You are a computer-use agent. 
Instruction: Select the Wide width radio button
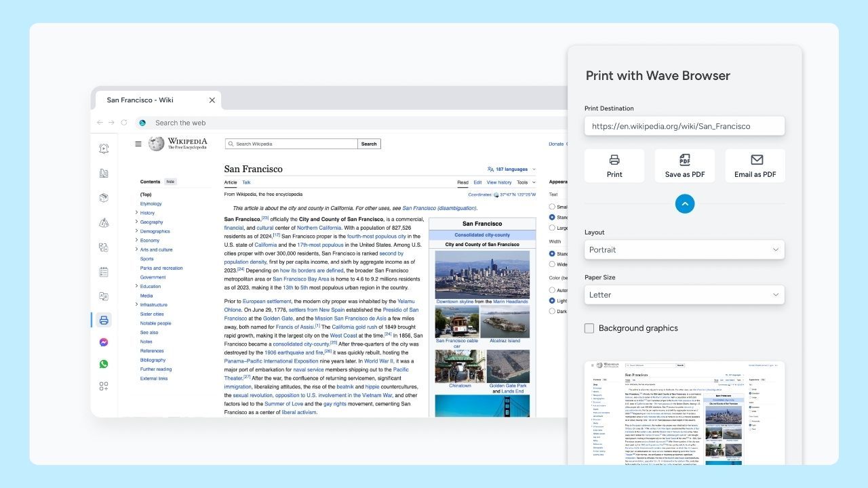coord(552,264)
